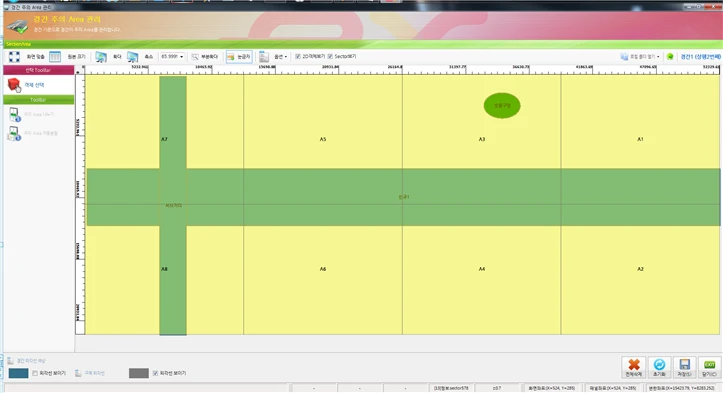Open the zoom percentage dropdown
Image resolution: width=723 pixels, height=393 pixels.
pos(172,56)
